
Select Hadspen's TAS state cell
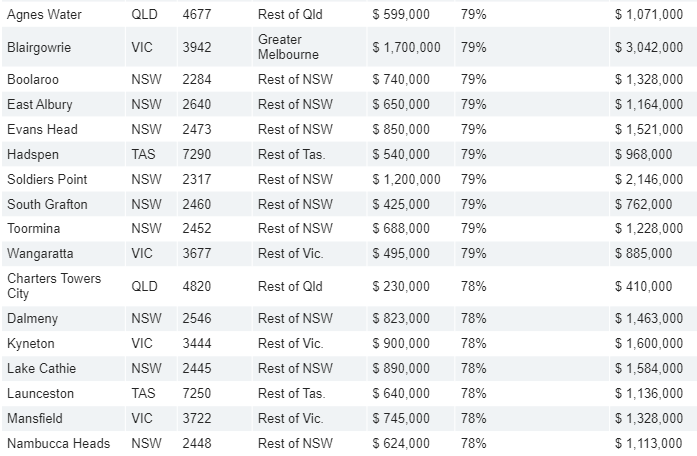(x=152, y=154)
